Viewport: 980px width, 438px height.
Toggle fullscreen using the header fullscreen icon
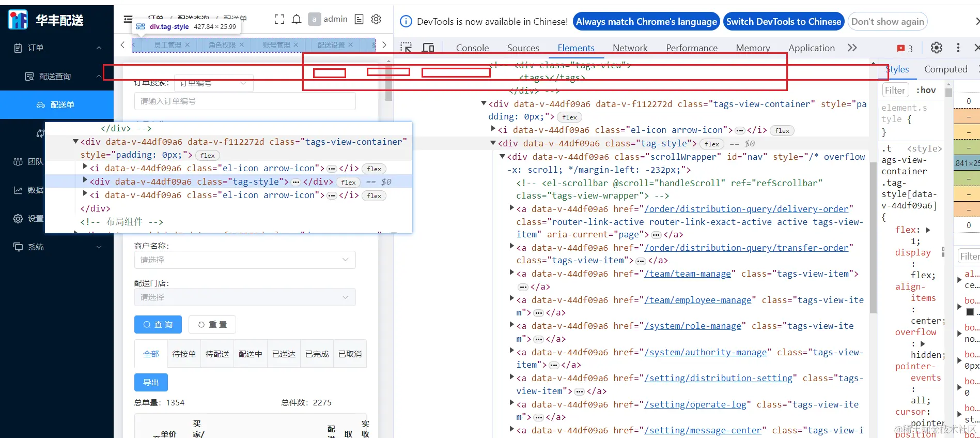[x=279, y=19]
